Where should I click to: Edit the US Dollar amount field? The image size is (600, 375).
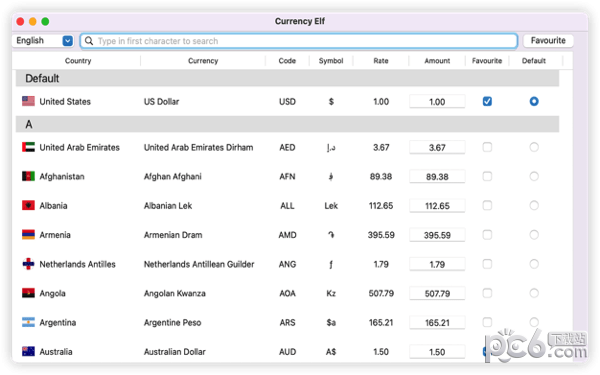coord(437,102)
